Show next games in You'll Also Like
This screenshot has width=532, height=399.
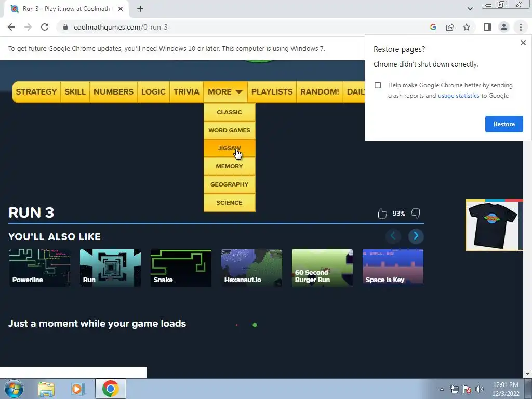(x=416, y=236)
